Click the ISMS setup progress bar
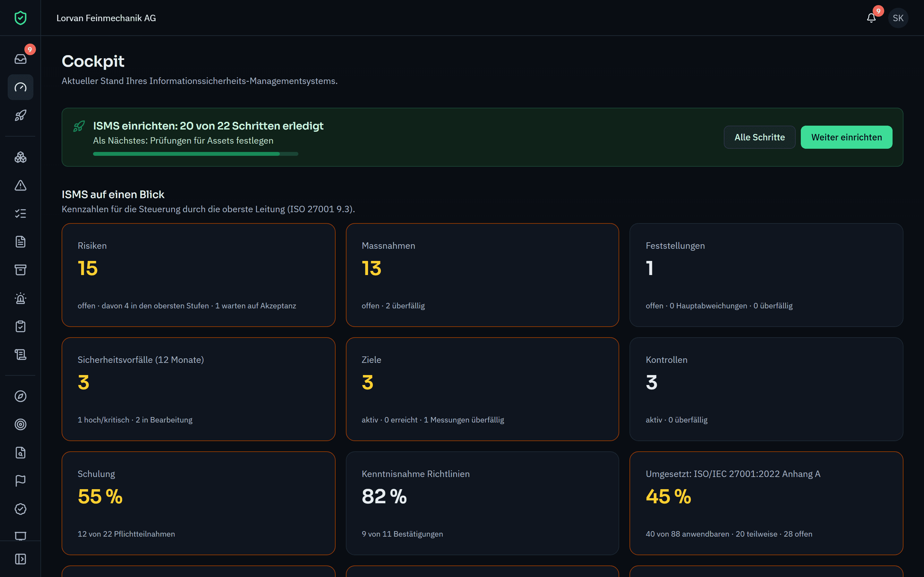The height and width of the screenshot is (577, 924). coord(195,154)
